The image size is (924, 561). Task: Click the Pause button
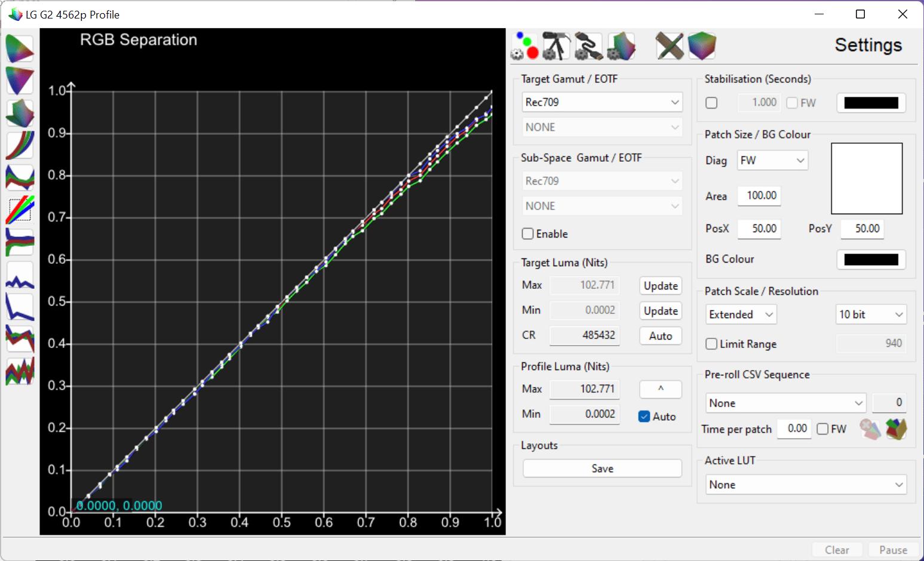pyautogui.click(x=893, y=550)
